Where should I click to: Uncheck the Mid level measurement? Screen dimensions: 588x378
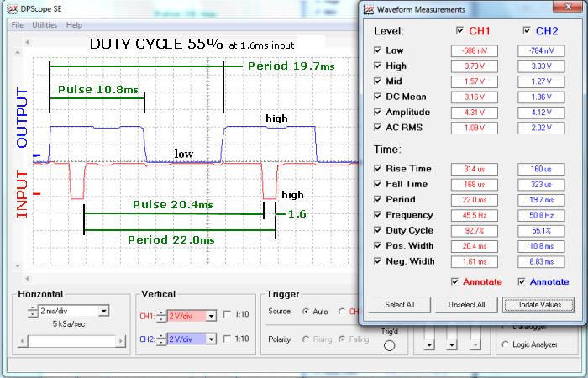(x=378, y=81)
